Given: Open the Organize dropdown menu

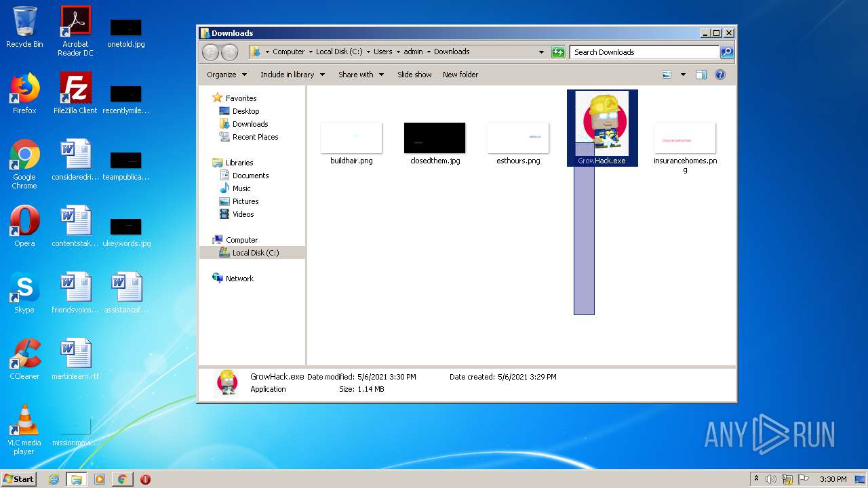Looking at the screenshot, I should coord(226,75).
